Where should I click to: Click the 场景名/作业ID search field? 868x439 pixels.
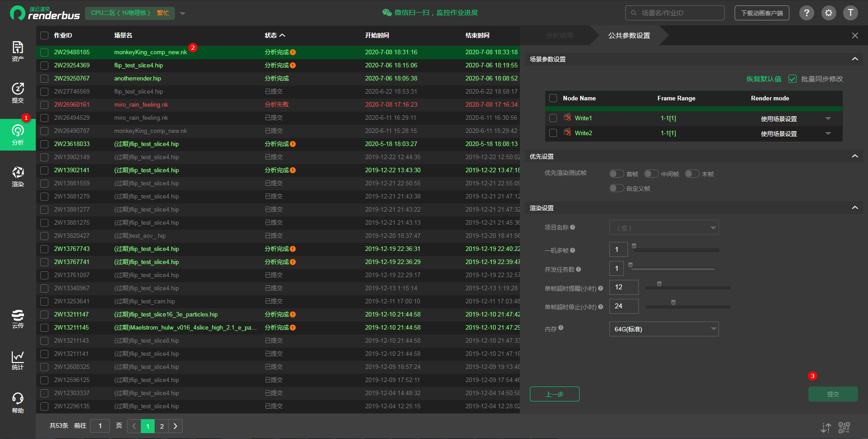click(x=675, y=13)
